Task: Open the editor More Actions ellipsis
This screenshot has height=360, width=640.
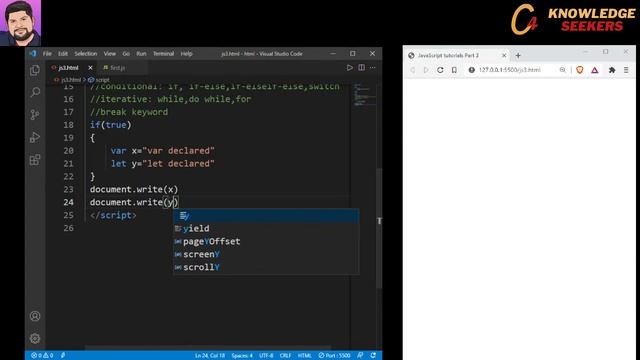Action: [373, 68]
